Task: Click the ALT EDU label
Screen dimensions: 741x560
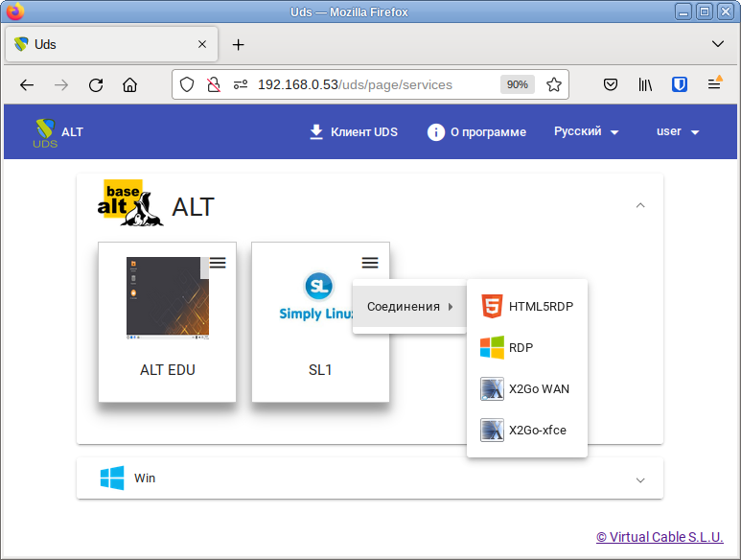Action: (168, 369)
